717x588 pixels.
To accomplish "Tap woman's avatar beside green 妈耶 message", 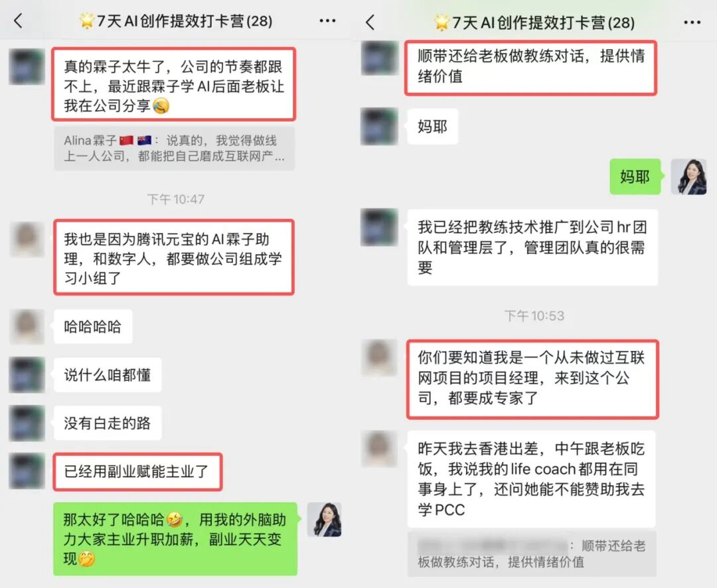I will (x=688, y=177).
